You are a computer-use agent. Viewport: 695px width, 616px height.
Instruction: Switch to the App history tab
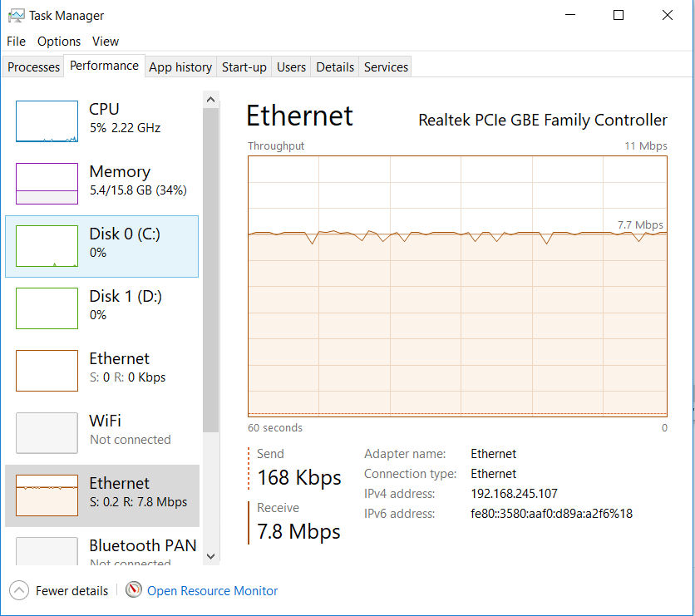click(x=180, y=67)
